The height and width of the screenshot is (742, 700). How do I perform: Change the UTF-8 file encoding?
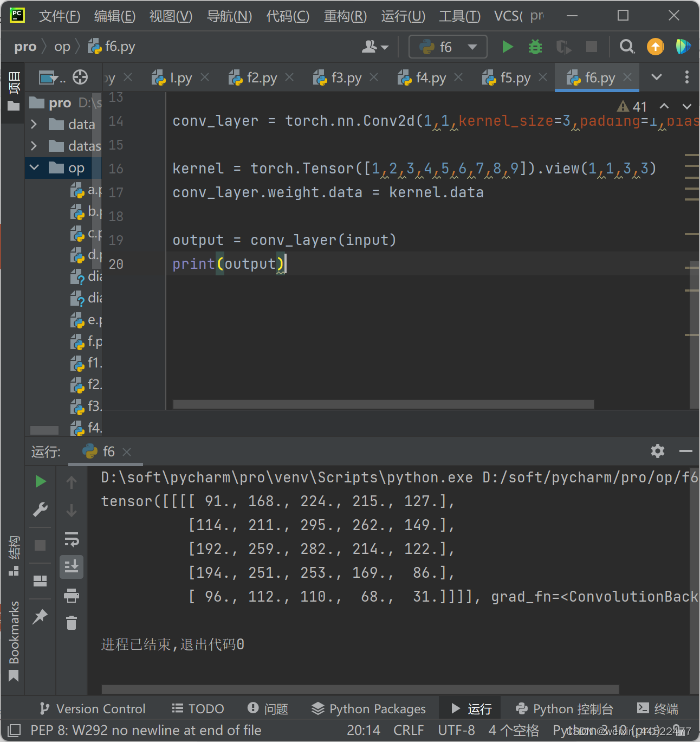456,730
